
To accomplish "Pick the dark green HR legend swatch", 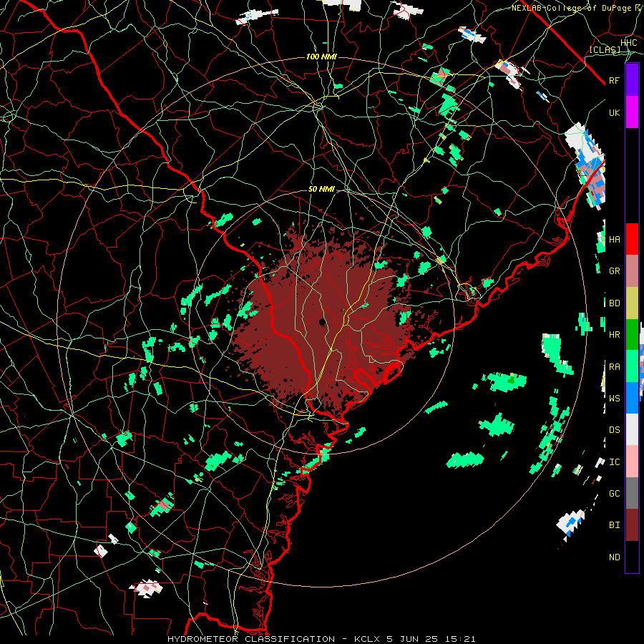I will click(x=632, y=334).
